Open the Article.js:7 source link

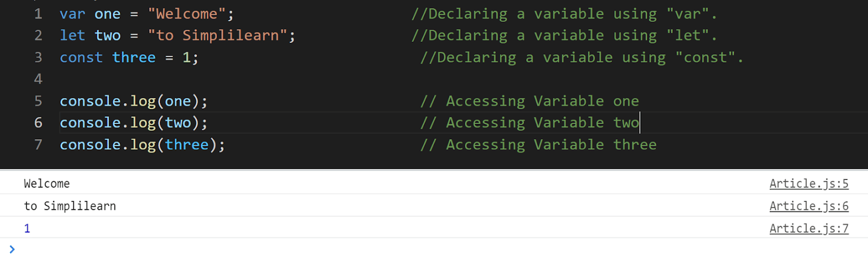(809, 228)
